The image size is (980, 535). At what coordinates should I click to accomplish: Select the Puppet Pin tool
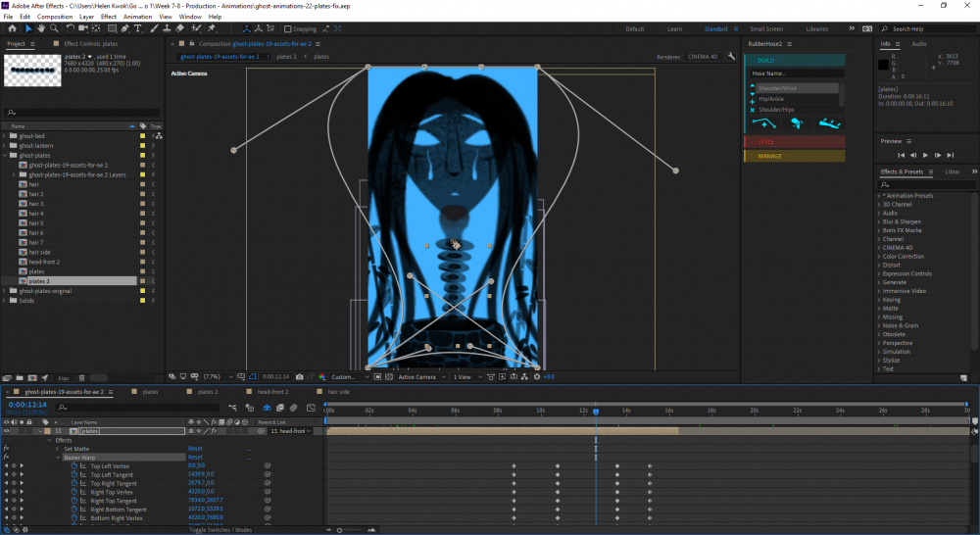tap(212, 28)
